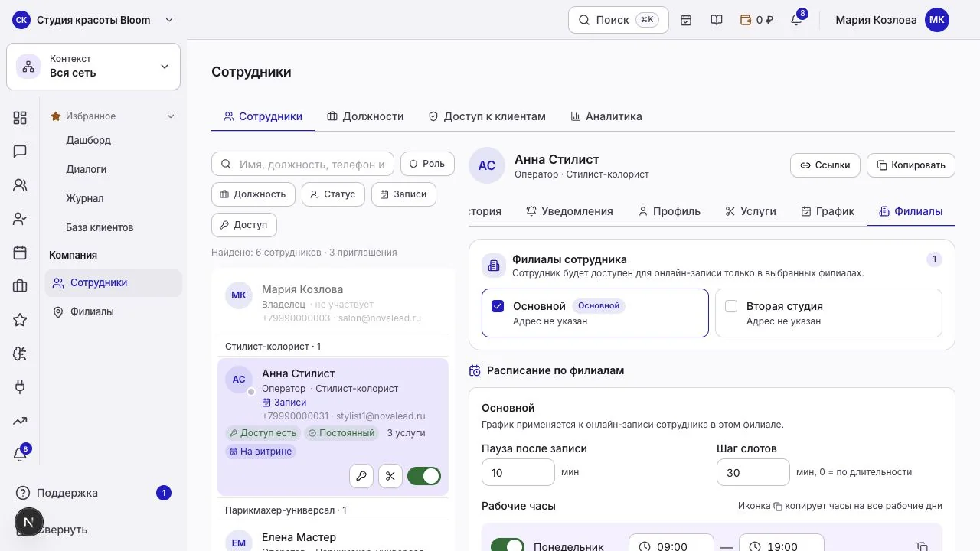
Task: Click clock icon in 09:00 start time field
Action: point(645,546)
